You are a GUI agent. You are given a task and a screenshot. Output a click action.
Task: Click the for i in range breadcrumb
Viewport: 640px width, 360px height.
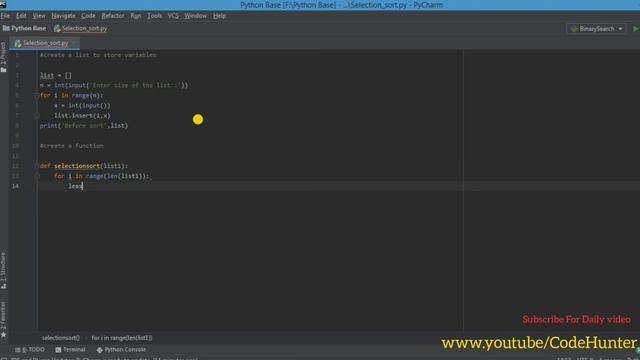coord(122,338)
